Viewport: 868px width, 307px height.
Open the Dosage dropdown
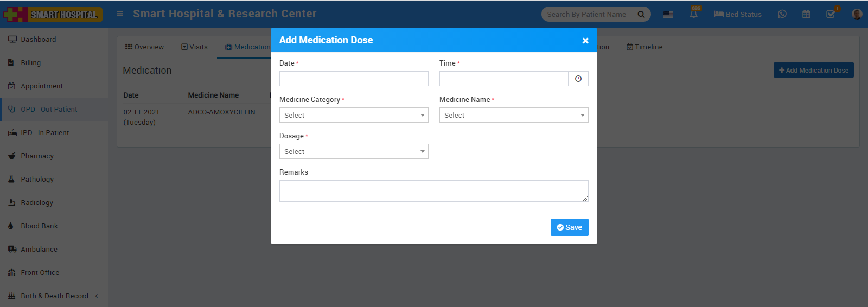pos(354,151)
